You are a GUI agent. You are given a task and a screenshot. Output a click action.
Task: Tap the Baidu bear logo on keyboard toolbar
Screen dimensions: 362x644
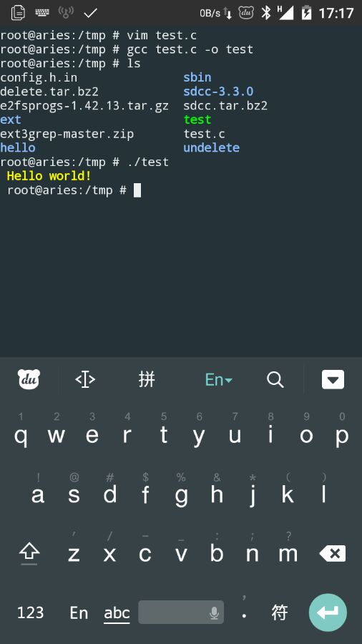pos(29,379)
